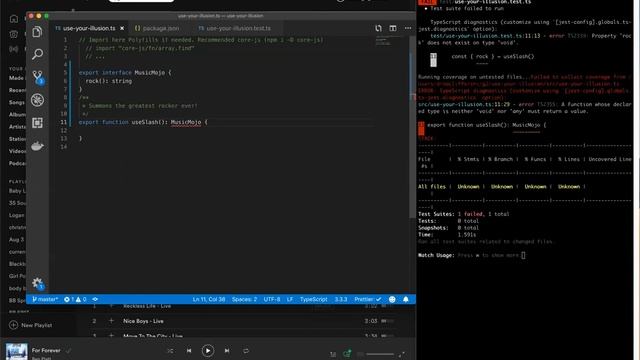Screen dimensions: 640x360
Task: Open the Search view in activity bar
Action: (x=37, y=54)
